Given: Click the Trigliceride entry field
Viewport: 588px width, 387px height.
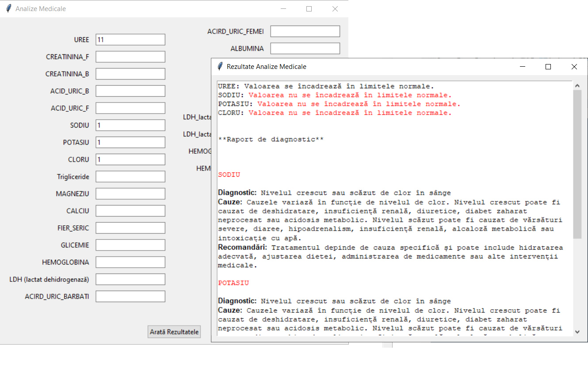Looking at the screenshot, I should 130,176.
